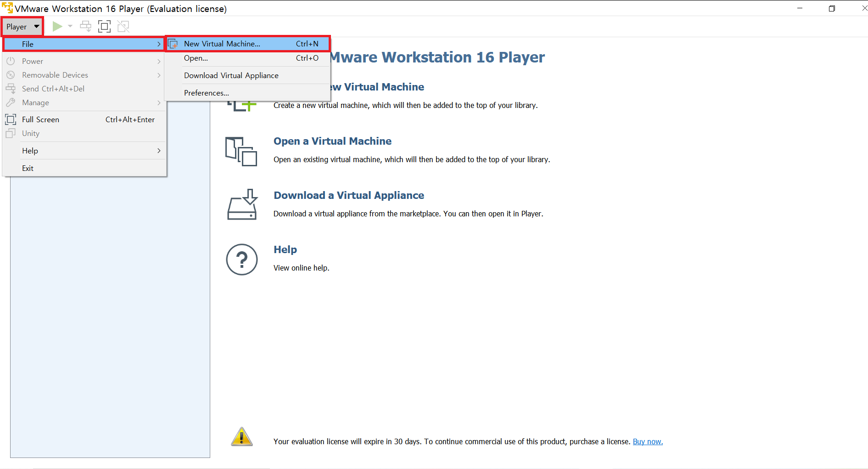
Task: Choose Open... in the File submenu
Action: pos(248,58)
